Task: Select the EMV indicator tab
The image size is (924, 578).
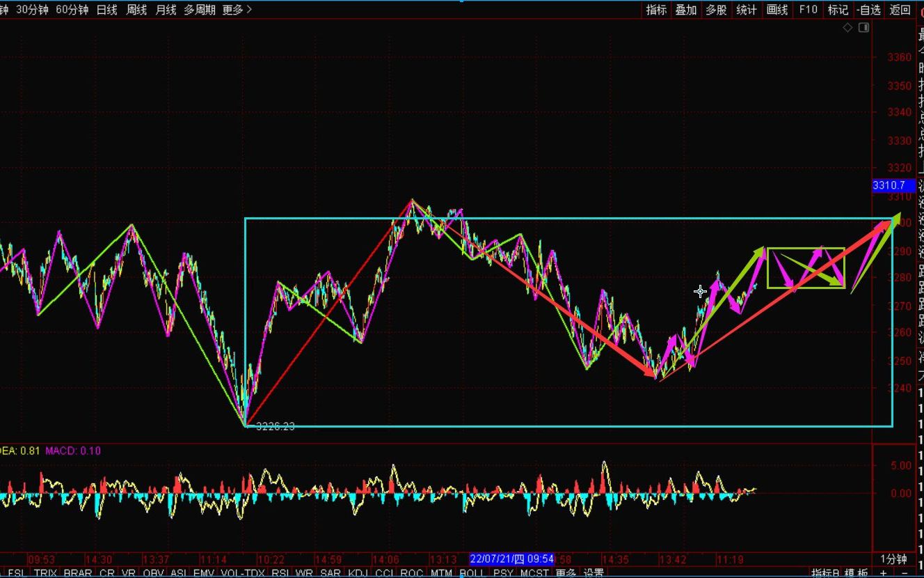Action: [x=203, y=573]
